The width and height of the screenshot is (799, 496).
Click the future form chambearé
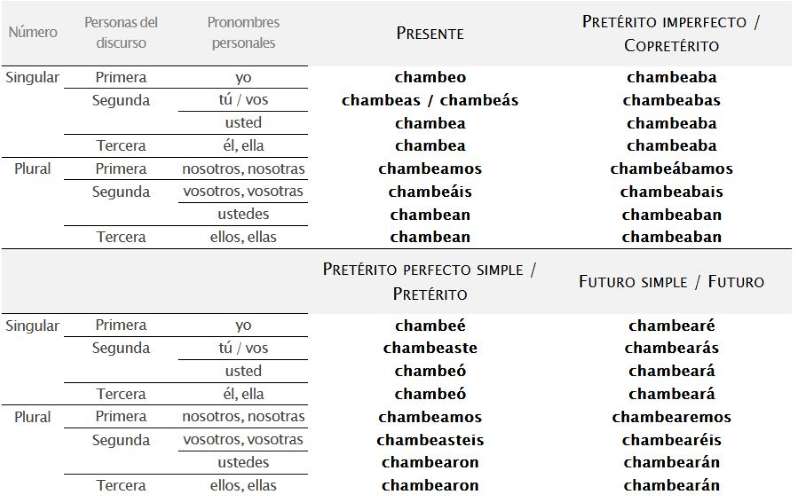[x=671, y=326]
